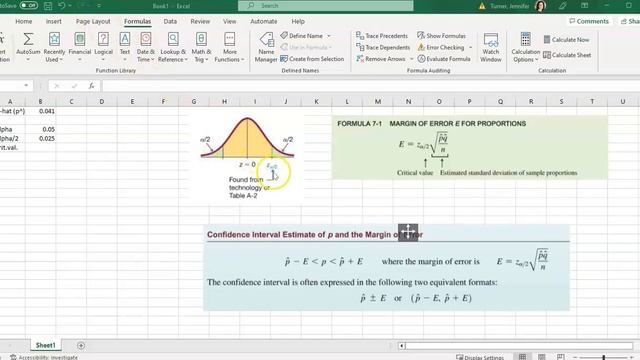Open the Financial functions library
Image resolution: width=640 pixels, height=360 pixels.
point(80,47)
